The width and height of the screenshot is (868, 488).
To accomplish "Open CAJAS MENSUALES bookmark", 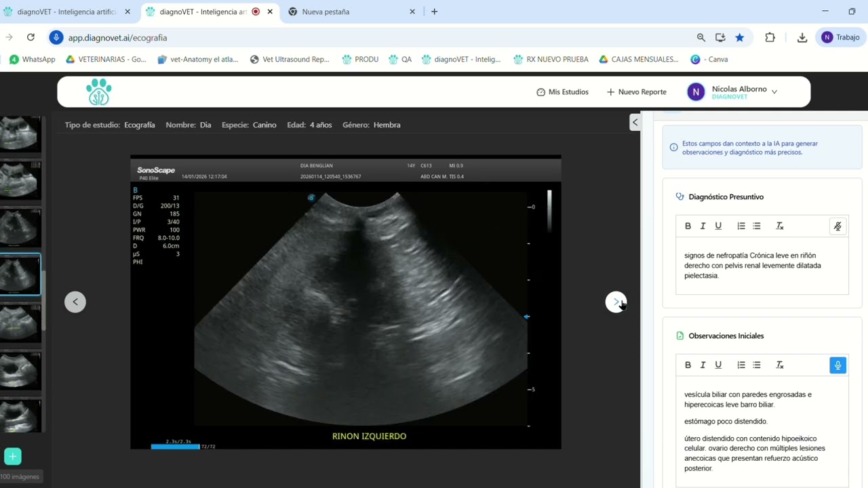I will 638,59.
